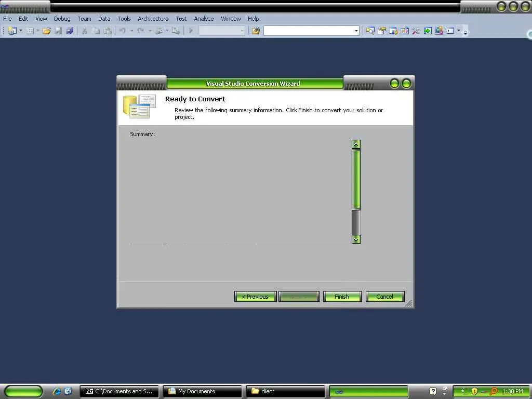Switch to My Documents taskbar window
Screen dimensions: 532x399
coord(202,391)
